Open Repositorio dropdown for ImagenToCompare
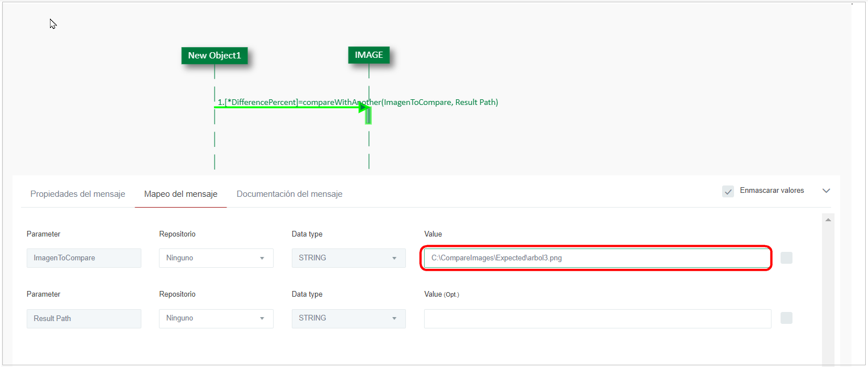The image size is (868, 367). 216,258
